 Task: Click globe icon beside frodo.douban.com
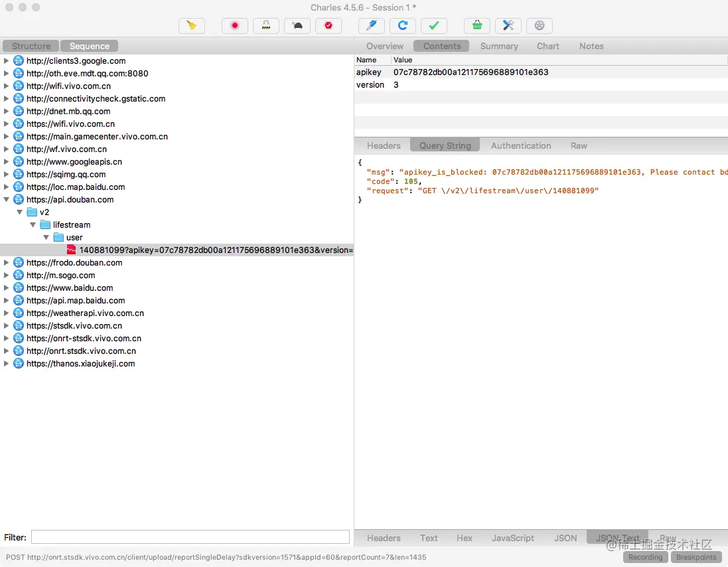click(x=18, y=262)
